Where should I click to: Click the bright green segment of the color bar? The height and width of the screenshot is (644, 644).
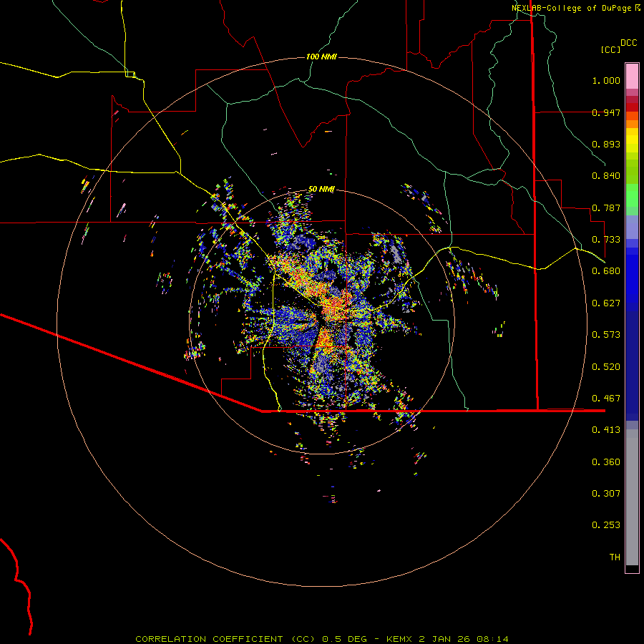(x=632, y=195)
